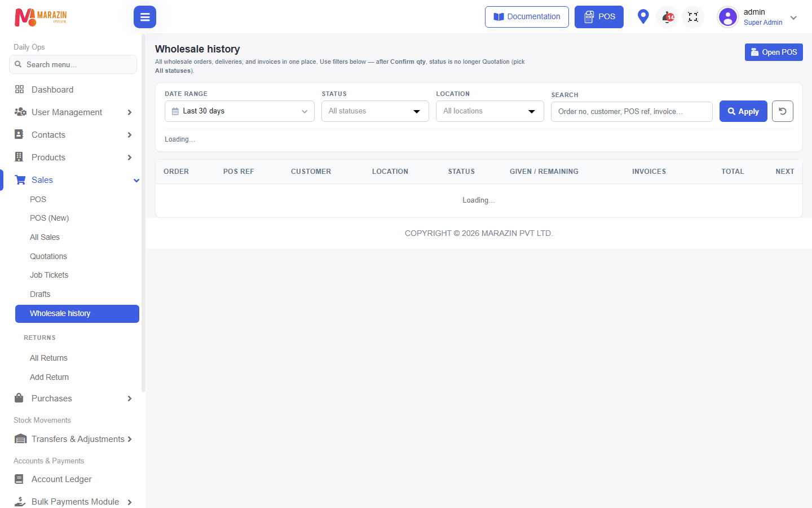Viewport: 812px width, 508px height.
Task: Open All Returns menu item
Action: point(48,358)
